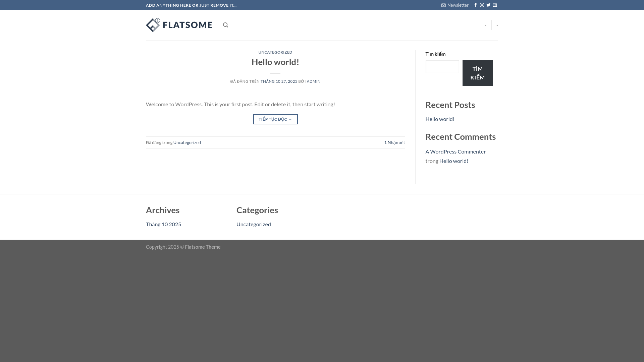Click Hello world! under Recent Posts
The height and width of the screenshot is (362, 644).
point(440,119)
